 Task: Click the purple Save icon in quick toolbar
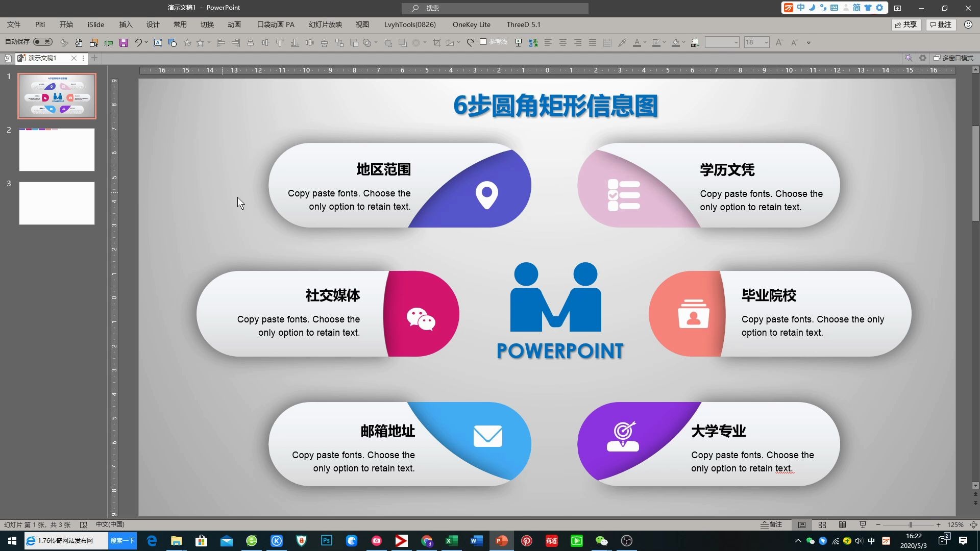[x=123, y=43]
